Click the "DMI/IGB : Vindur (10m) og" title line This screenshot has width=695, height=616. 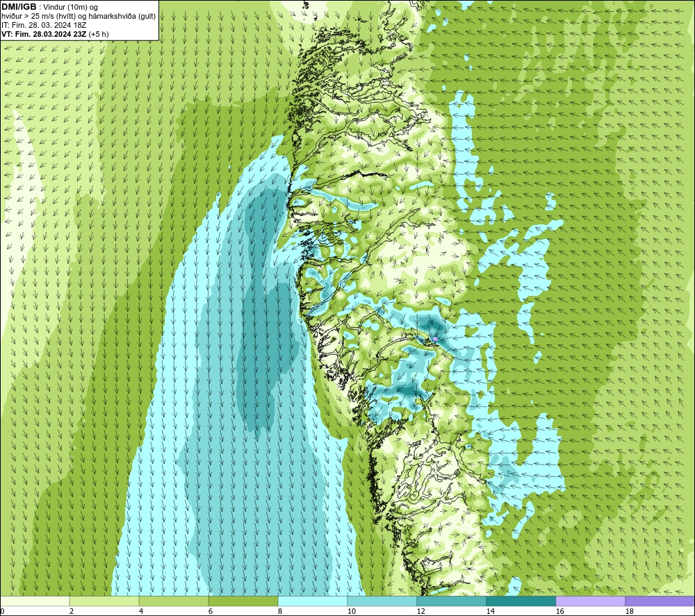coord(49,7)
